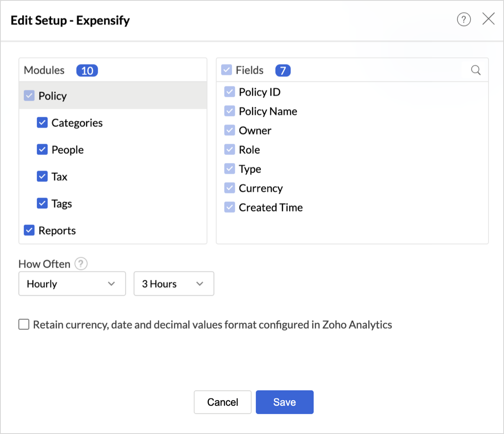Toggle the Tax module checkbox
The image size is (504, 434).
click(42, 176)
